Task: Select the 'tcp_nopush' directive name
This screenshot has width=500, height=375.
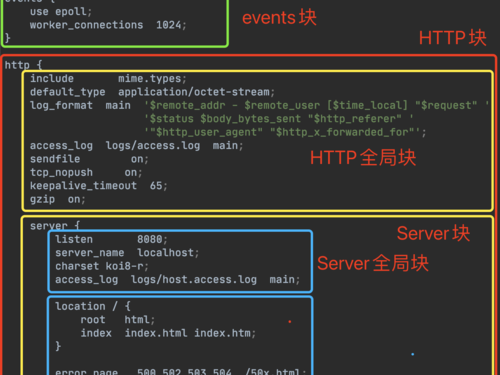Action: tap(61, 172)
